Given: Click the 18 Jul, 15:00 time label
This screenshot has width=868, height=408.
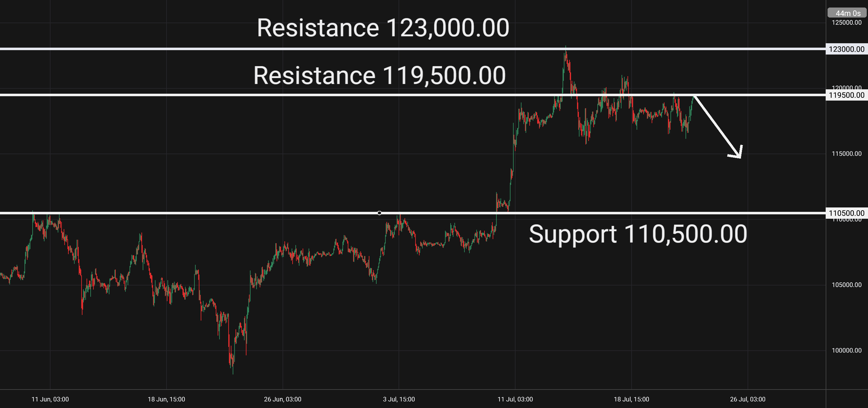Looking at the screenshot, I should coord(632,399).
